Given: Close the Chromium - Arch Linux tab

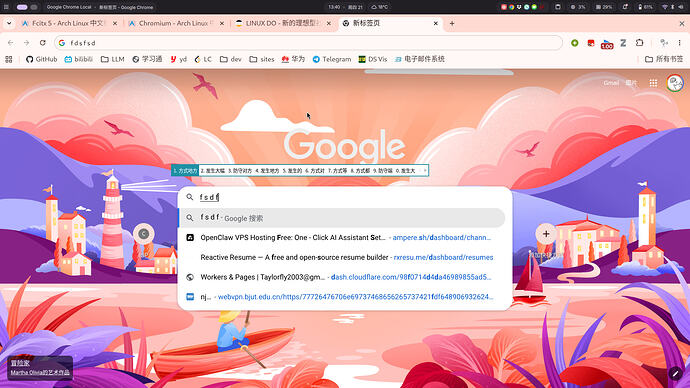Looking at the screenshot, I should tap(222, 23).
